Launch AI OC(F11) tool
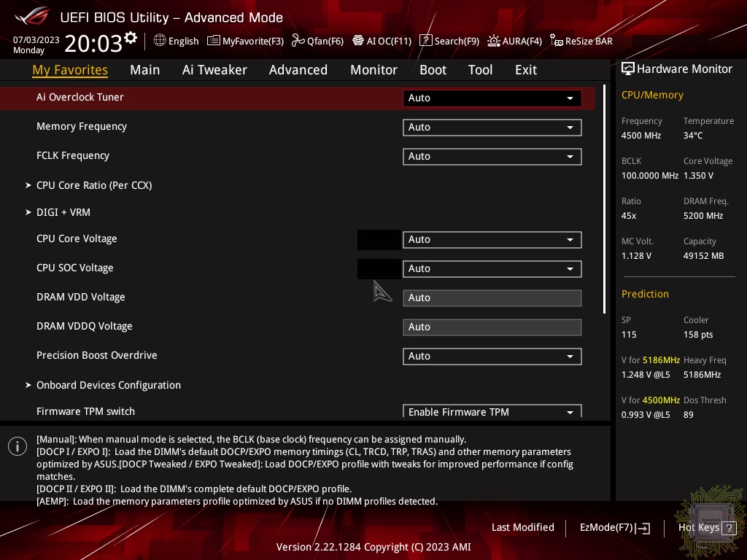Screen dimensions: 747x560 tap(382, 41)
